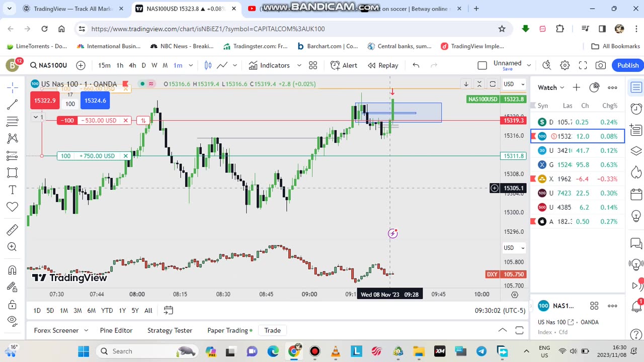Viewport: 644px width, 362px height.
Task: Expand the Forex Screener dropdown arrow
Action: tap(86, 330)
